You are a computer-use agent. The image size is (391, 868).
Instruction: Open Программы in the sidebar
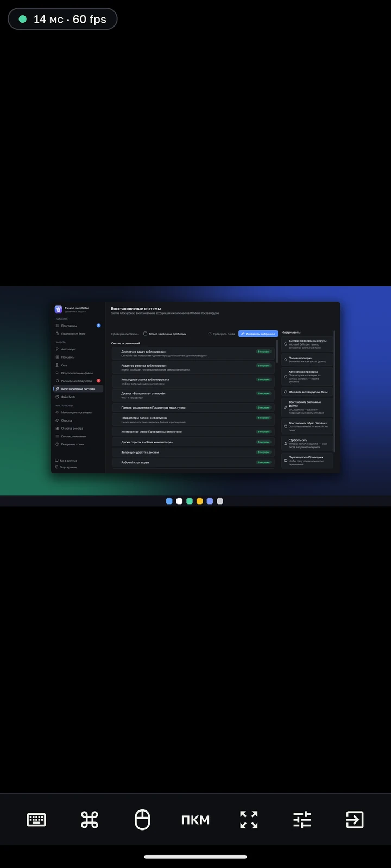[78, 325]
